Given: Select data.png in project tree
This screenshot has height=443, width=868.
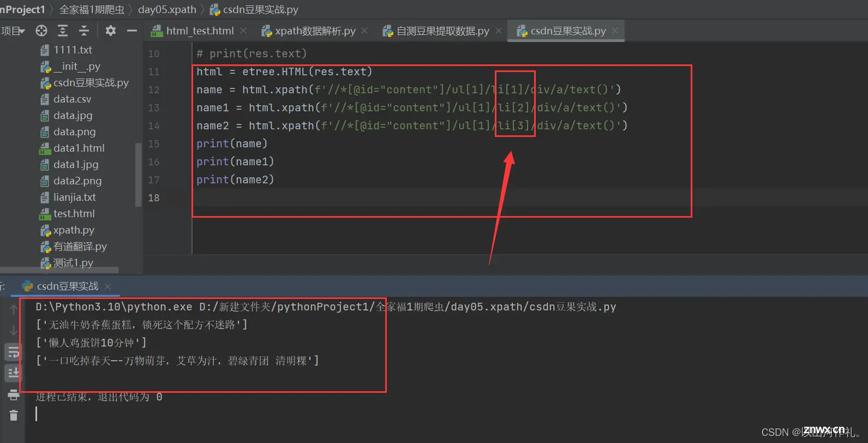Looking at the screenshot, I should (74, 132).
